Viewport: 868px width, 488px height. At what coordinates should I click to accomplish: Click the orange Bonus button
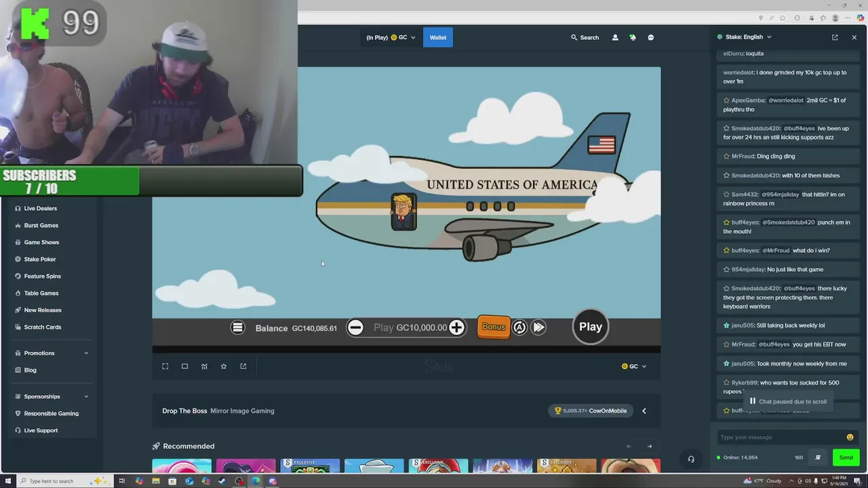[494, 327]
